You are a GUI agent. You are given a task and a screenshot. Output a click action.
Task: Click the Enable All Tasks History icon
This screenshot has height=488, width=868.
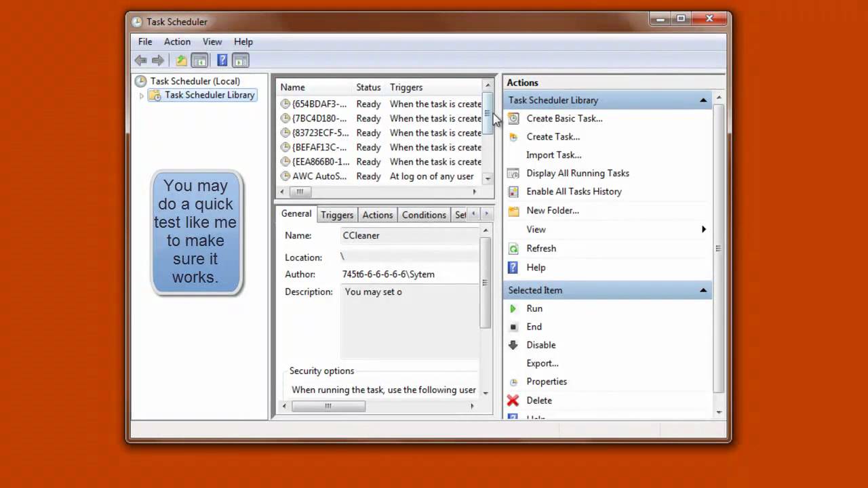(x=513, y=192)
